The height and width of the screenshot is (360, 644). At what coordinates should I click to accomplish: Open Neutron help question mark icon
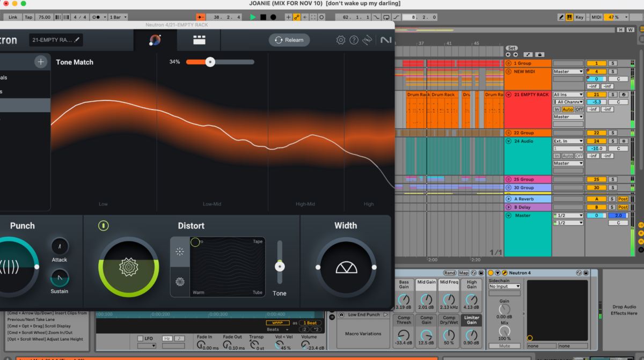click(354, 40)
